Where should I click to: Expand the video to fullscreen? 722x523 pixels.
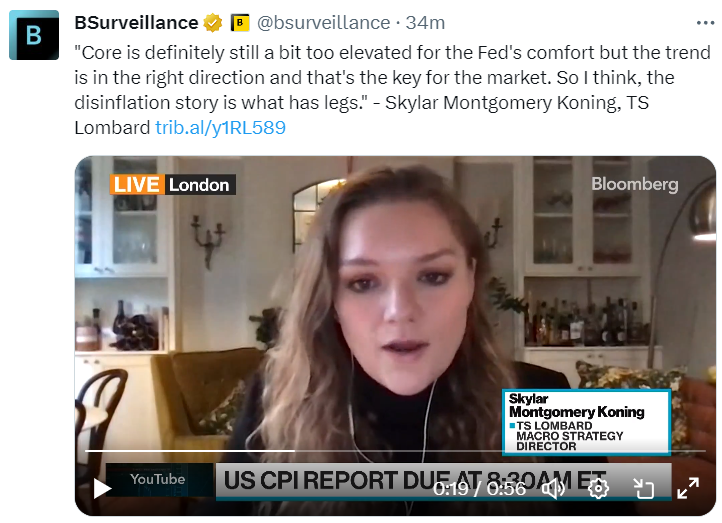point(688,488)
